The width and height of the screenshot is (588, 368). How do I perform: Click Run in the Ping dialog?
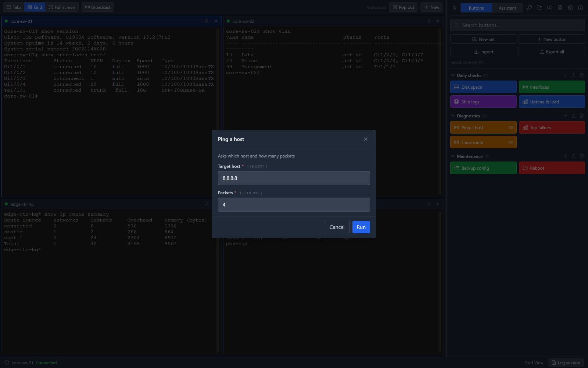pyautogui.click(x=361, y=227)
